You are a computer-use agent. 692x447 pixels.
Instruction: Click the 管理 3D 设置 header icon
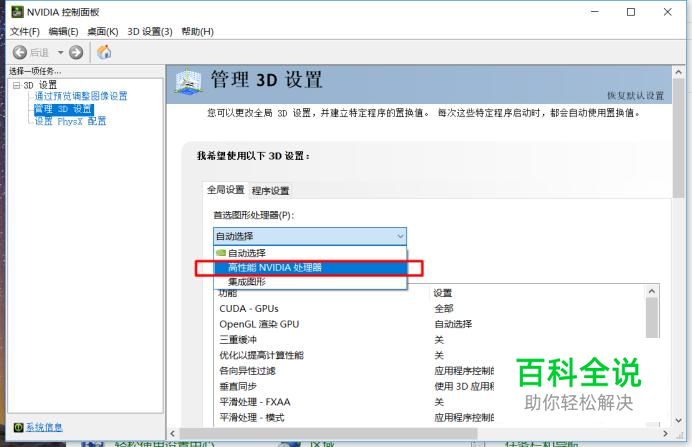[x=188, y=81]
